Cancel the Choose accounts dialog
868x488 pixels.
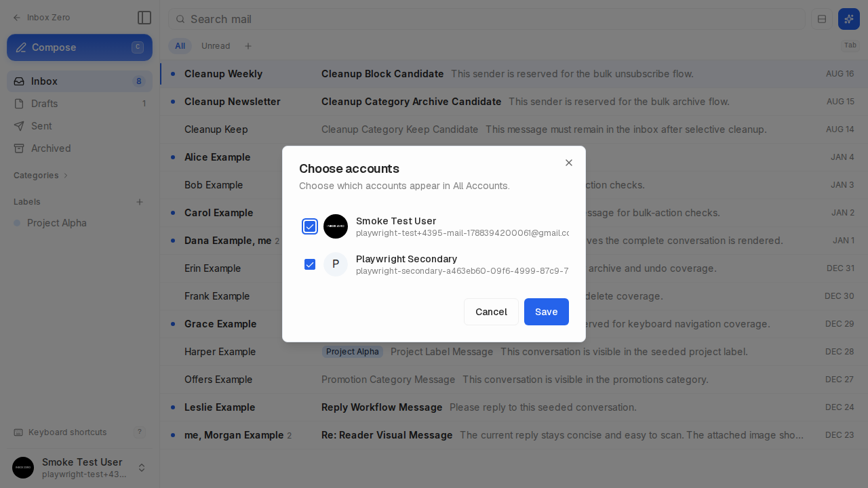491,312
